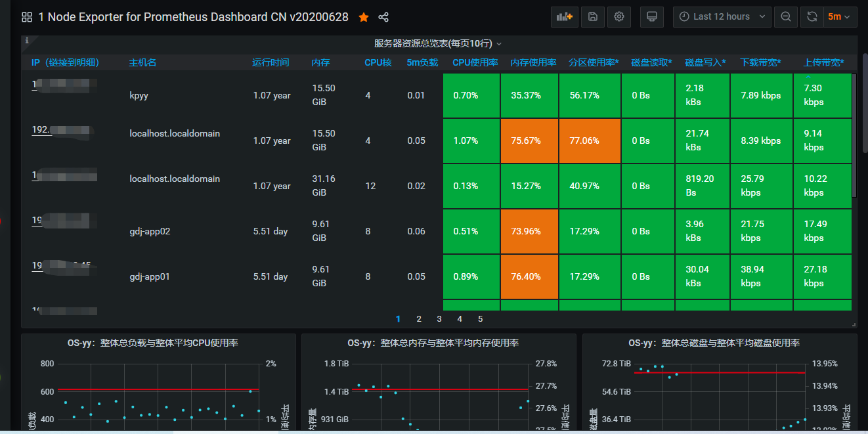Open dashboard settings gear icon
The height and width of the screenshot is (434, 868).
tap(618, 16)
